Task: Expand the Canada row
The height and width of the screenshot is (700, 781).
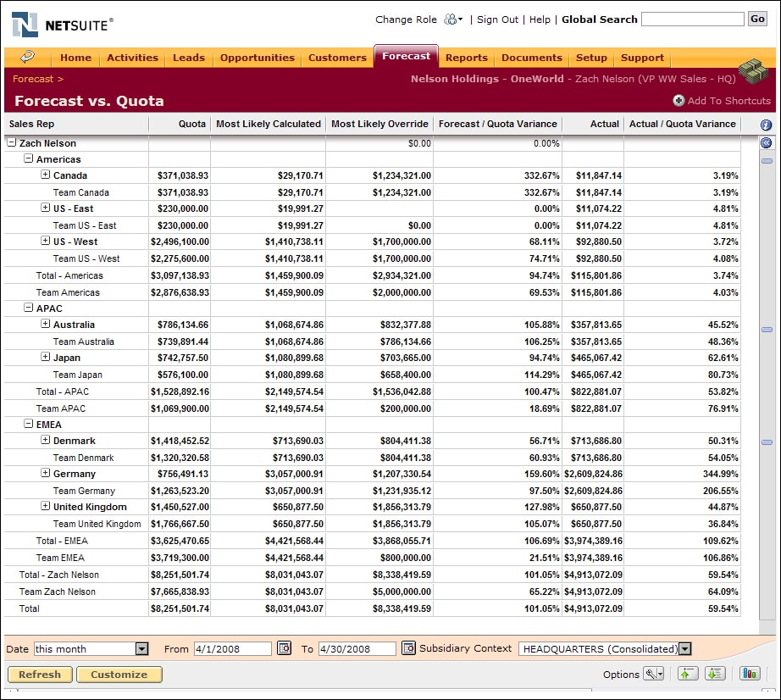Action: pos(46,175)
